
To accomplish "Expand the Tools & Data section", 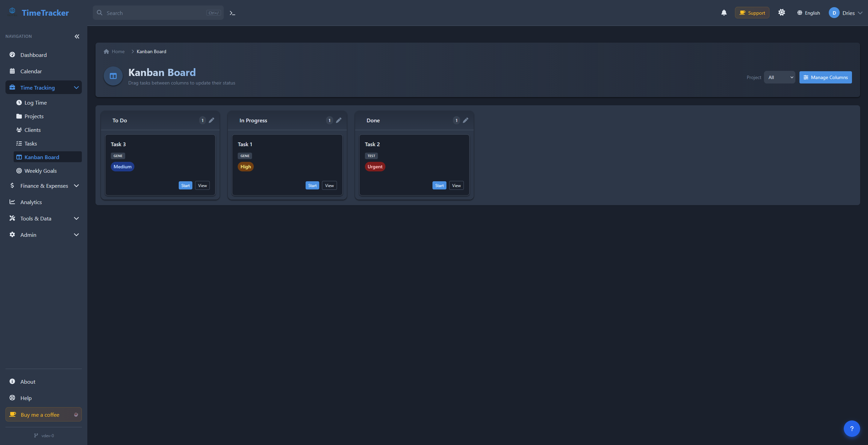I will click(35, 218).
